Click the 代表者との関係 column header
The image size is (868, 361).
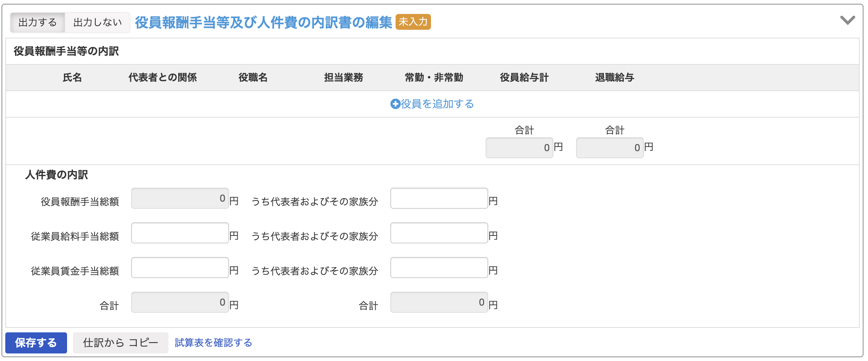(163, 78)
